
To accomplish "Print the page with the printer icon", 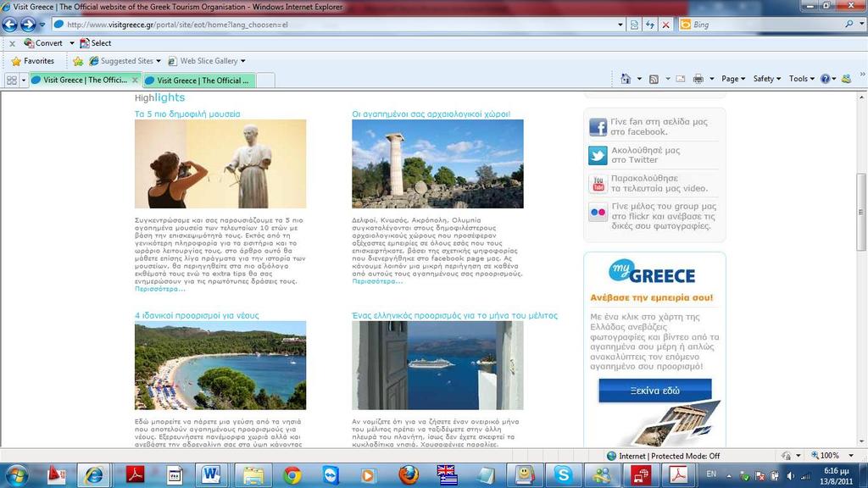I will click(698, 79).
